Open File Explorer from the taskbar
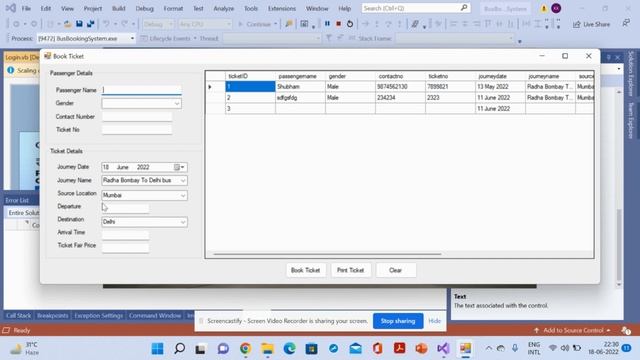 click(267, 348)
